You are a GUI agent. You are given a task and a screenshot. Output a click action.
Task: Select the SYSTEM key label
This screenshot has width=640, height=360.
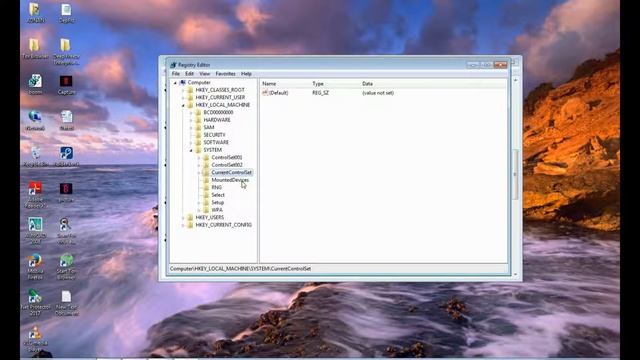click(x=213, y=150)
